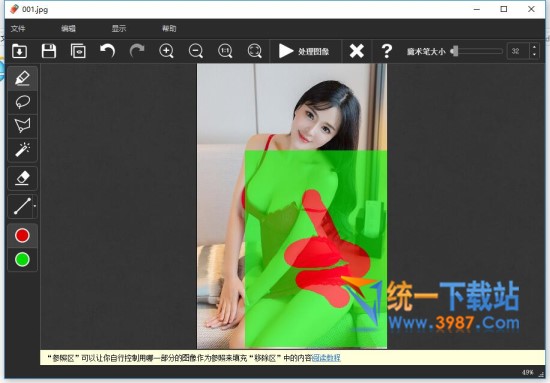Open the 帮助 menu
The height and width of the screenshot is (383, 550).
coord(169,28)
